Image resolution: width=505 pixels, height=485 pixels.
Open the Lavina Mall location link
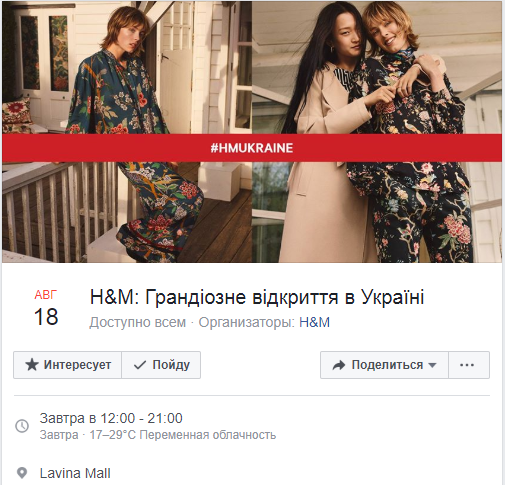point(75,473)
